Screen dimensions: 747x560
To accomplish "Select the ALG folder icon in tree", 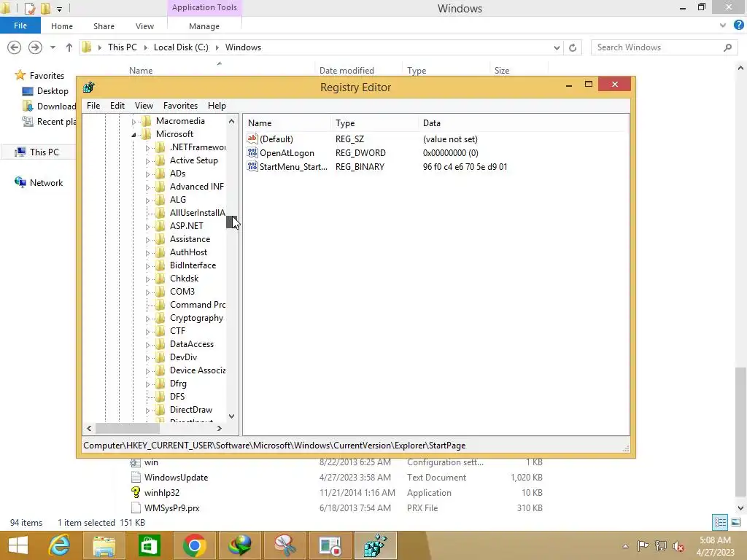I will (160, 200).
